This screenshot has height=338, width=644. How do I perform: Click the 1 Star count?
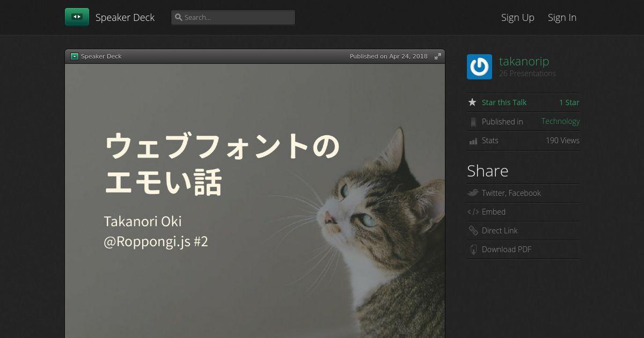(569, 102)
